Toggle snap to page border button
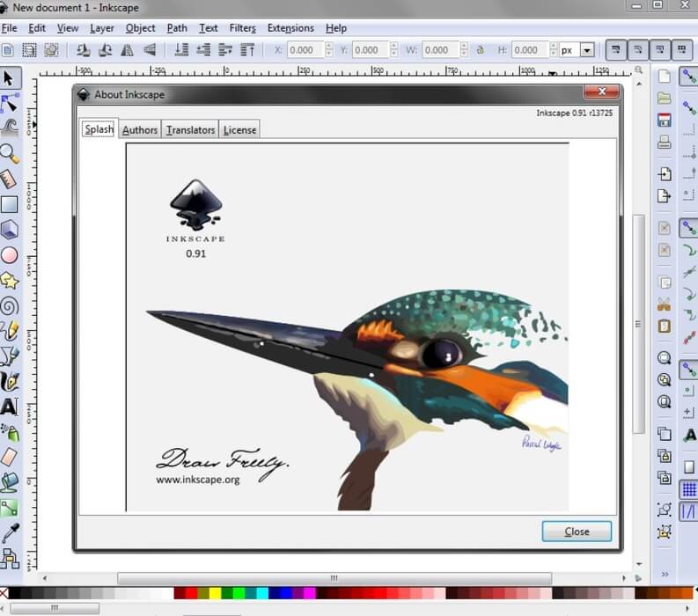The image size is (698, 616). click(688, 467)
